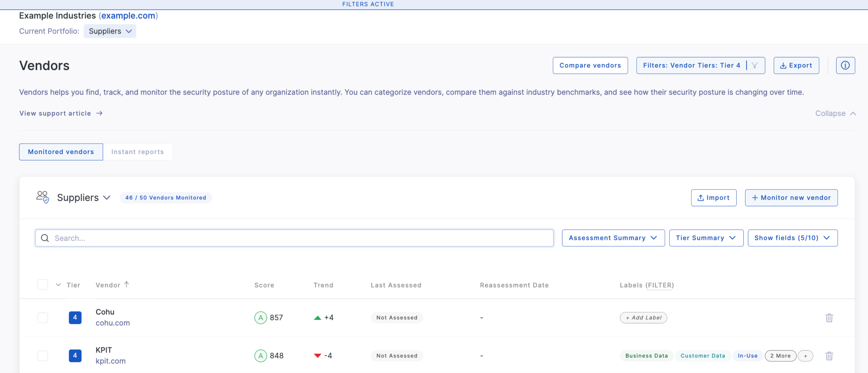
Task: Switch to the Monitored vendors tab
Action: (x=61, y=152)
